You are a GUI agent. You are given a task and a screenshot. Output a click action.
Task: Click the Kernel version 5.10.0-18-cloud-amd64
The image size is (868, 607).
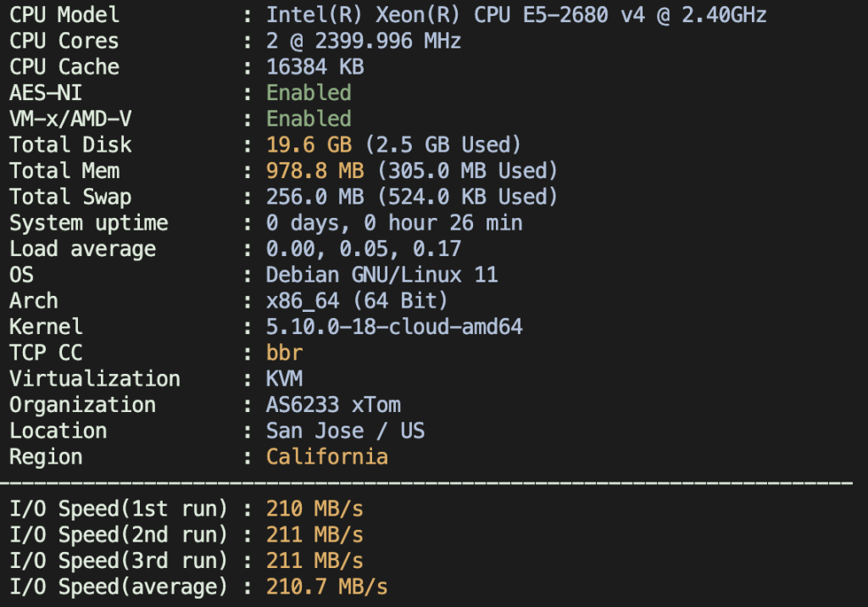tap(394, 327)
